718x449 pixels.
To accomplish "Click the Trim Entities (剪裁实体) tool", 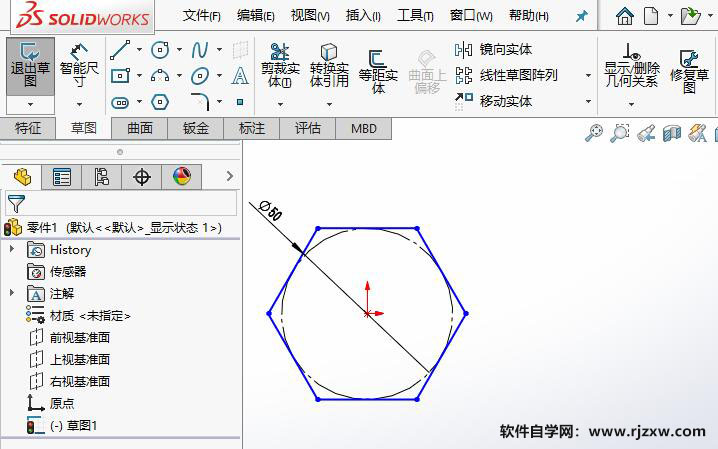I will click(x=280, y=65).
